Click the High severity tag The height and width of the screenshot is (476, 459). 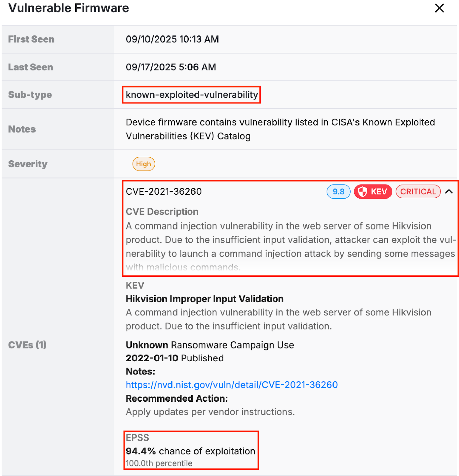pos(143,164)
